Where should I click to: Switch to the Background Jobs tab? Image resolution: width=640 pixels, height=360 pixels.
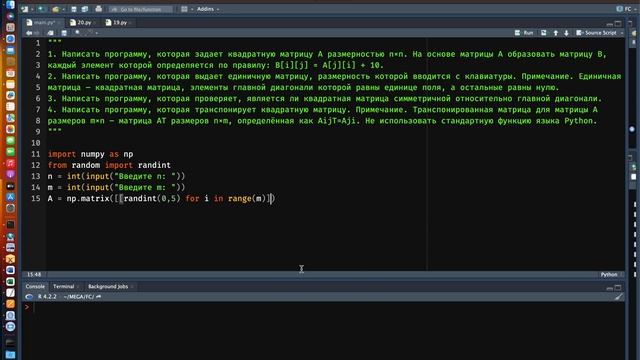pyautogui.click(x=108, y=287)
